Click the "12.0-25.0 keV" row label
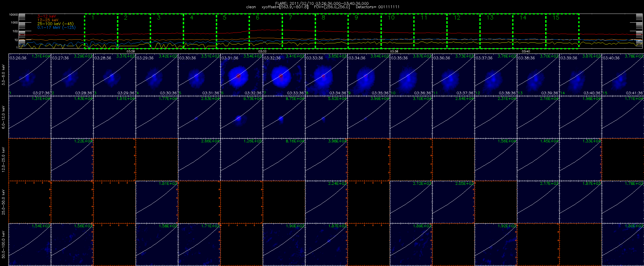 (3, 160)
